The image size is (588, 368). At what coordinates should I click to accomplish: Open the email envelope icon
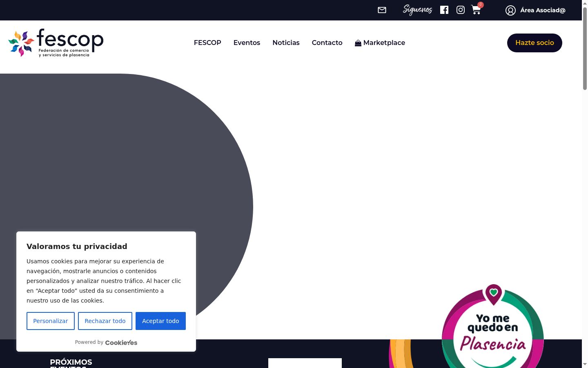[382, 10]
